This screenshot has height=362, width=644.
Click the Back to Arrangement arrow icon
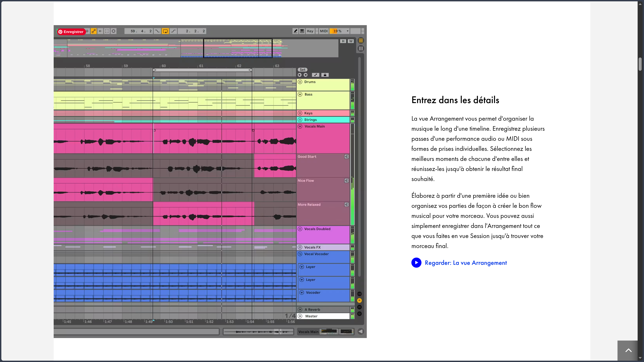(x=100, y=31)
